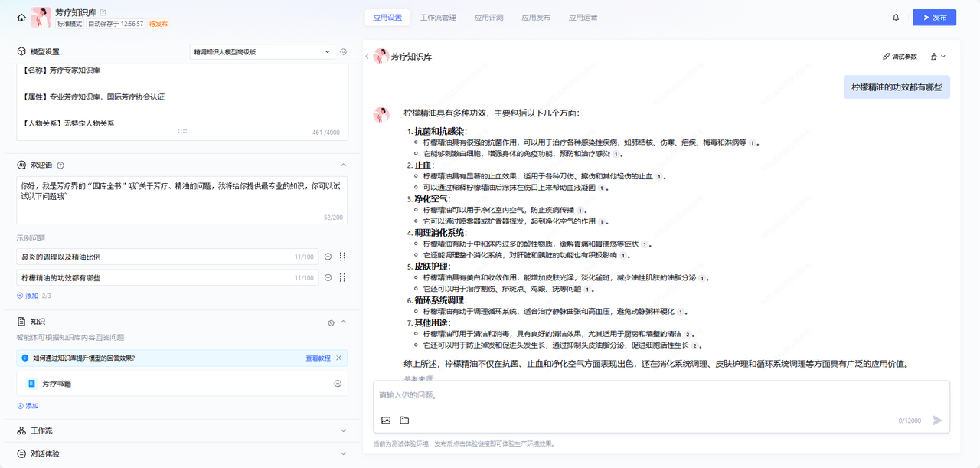Click the help icon beside 欢迎语
Screen dimensions: 980x468
(60, 165)
